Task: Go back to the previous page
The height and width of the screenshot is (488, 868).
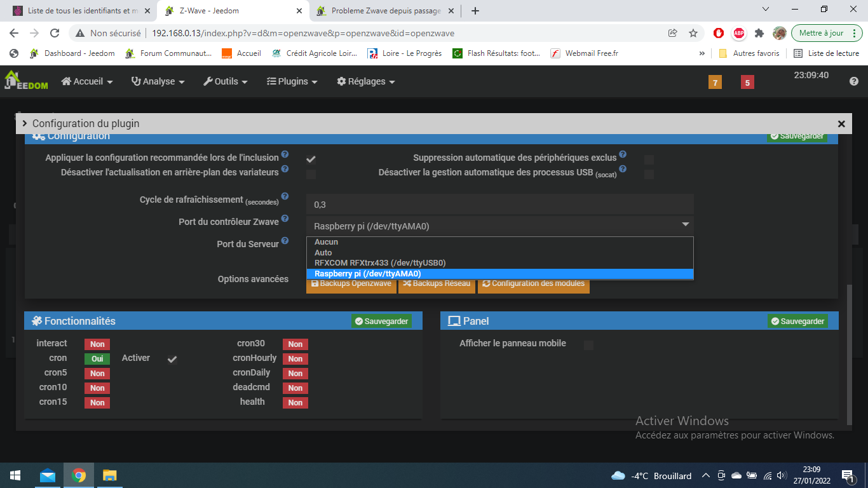Action: point(15,33)
